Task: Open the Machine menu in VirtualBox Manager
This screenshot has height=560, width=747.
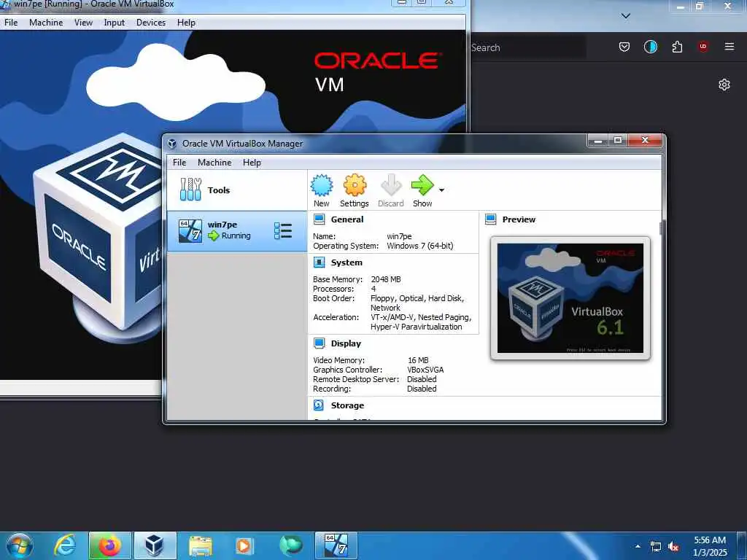Action: click(x=215, y=163)
